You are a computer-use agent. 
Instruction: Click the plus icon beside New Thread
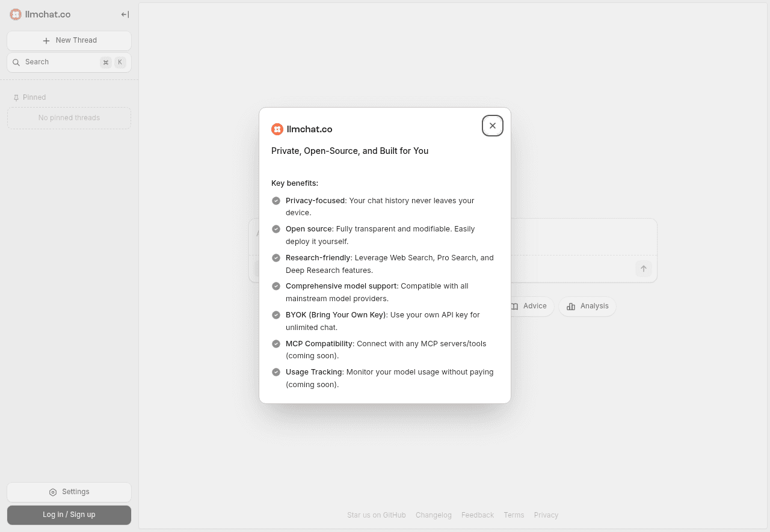point(46,41)
